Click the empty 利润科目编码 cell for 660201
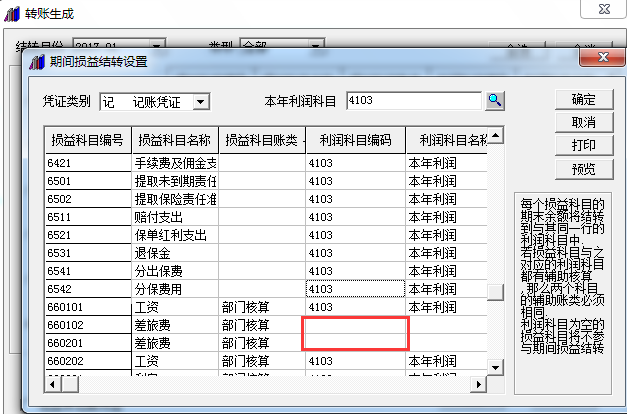The image size is (627, 414). pyautogui.click(x=355, y=343)
